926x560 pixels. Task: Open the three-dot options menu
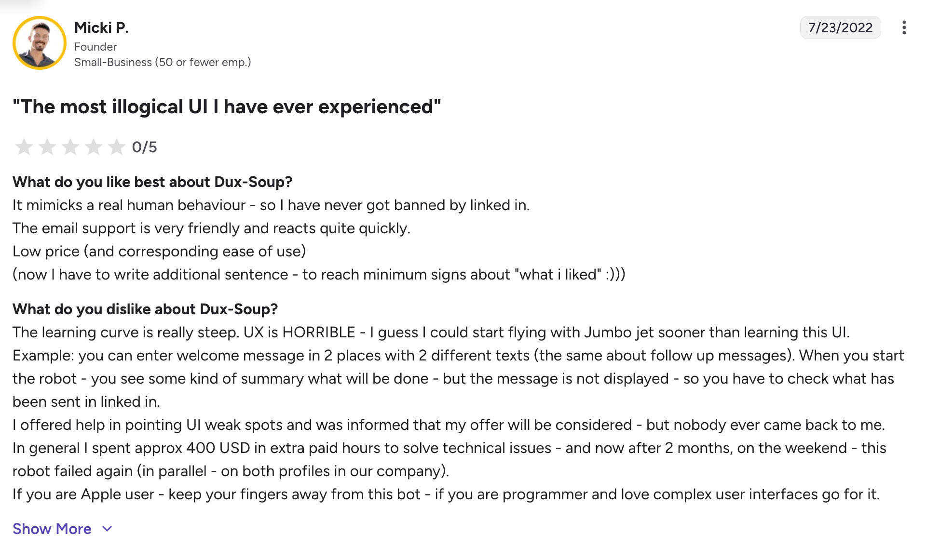[904, 27]
